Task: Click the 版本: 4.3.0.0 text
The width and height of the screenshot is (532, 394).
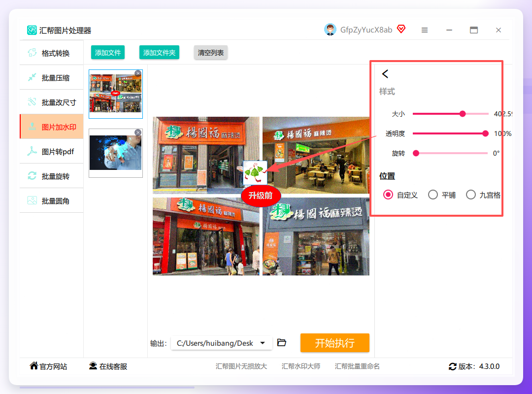Action: pos(479,366)
